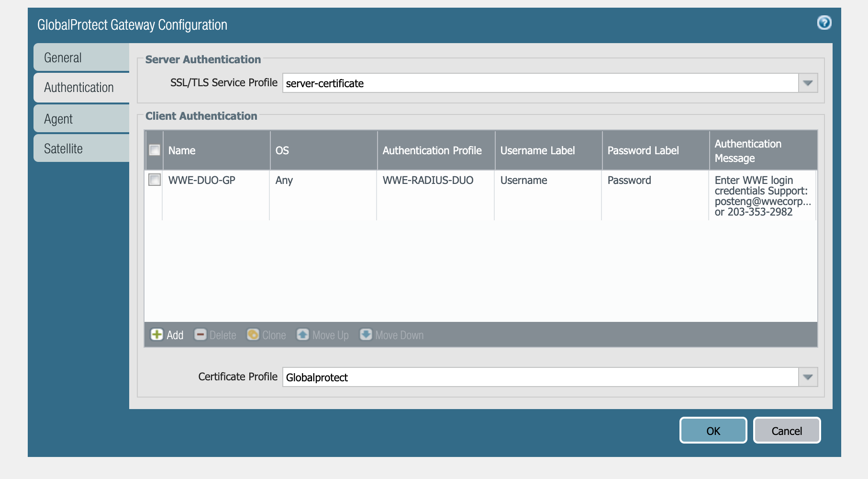This screenshot has width=868, height=479.
Task: Click the Delete minus icon
Action: (200, 334)
